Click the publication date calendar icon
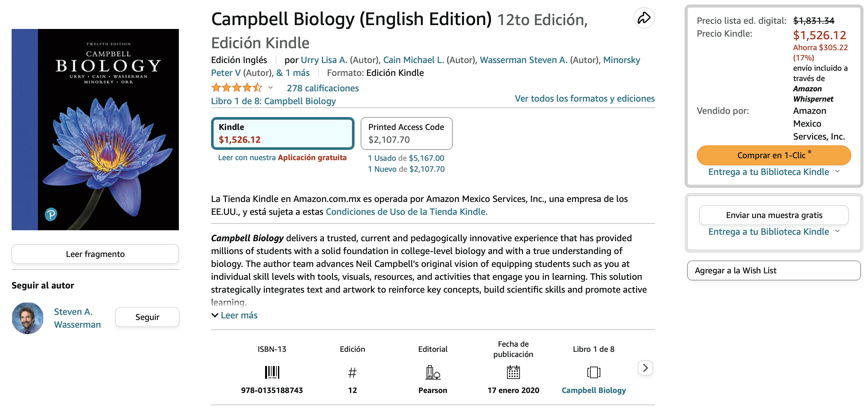 pyautogui.click(x=513, y=372)
